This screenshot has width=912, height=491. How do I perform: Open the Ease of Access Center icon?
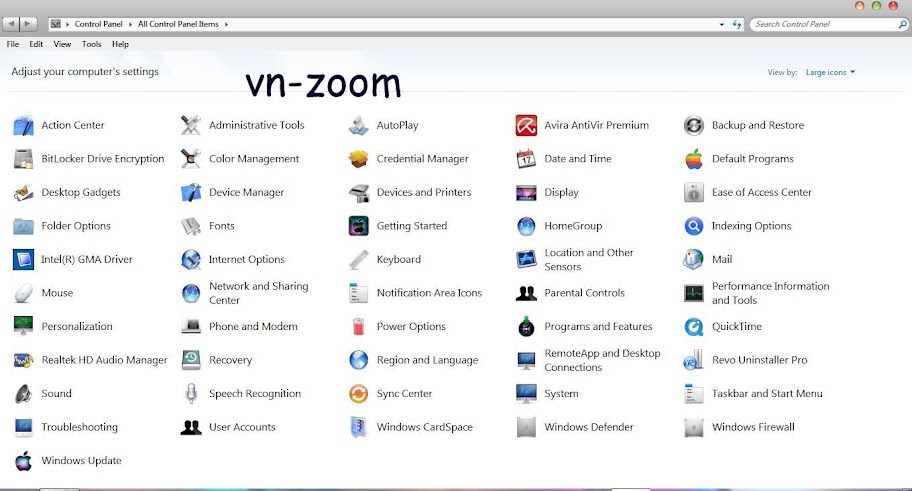tap(693, 193)
